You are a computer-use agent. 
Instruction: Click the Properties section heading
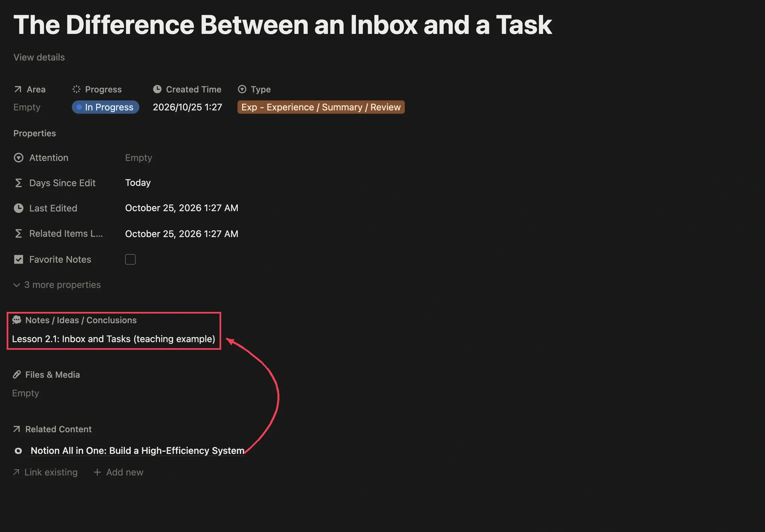point(35,133)
